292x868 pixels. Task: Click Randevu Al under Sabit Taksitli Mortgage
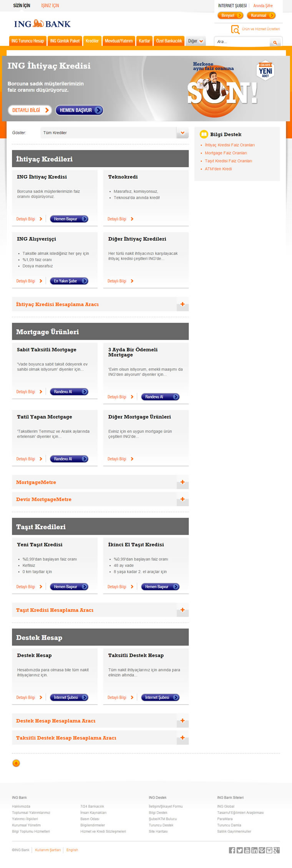click(69, 392)
